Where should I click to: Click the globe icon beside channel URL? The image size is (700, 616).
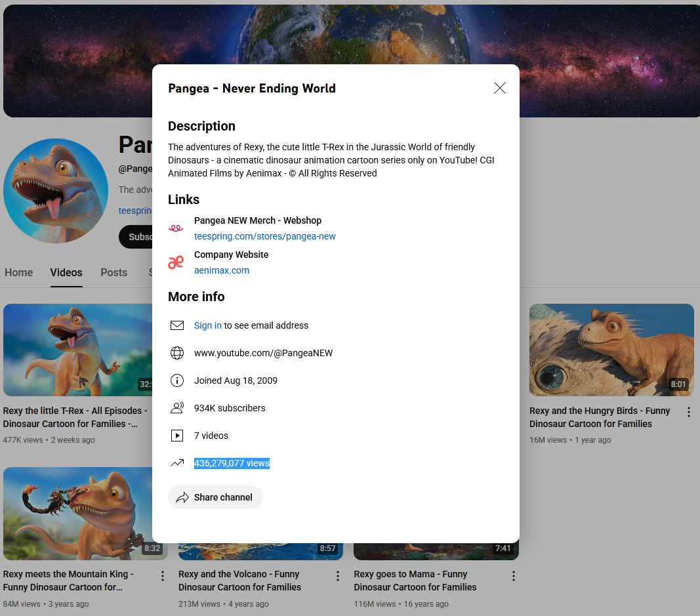(x=177, y=353)
